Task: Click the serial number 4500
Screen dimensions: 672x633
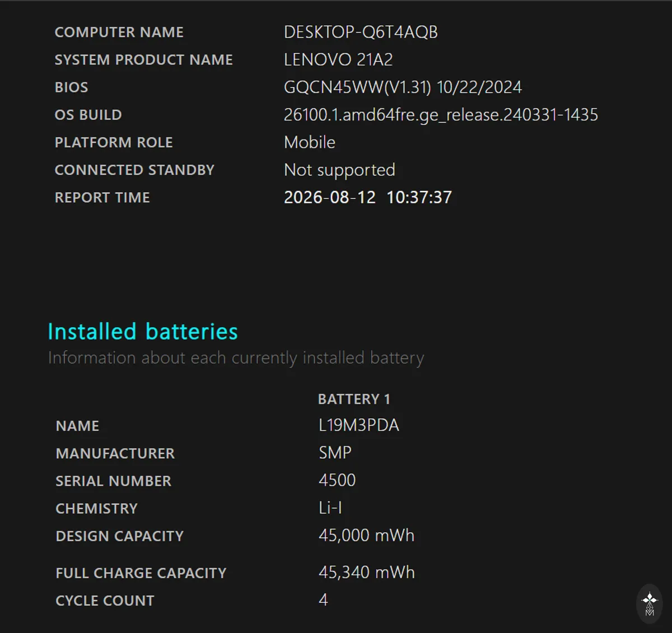Action: (337, 480)
